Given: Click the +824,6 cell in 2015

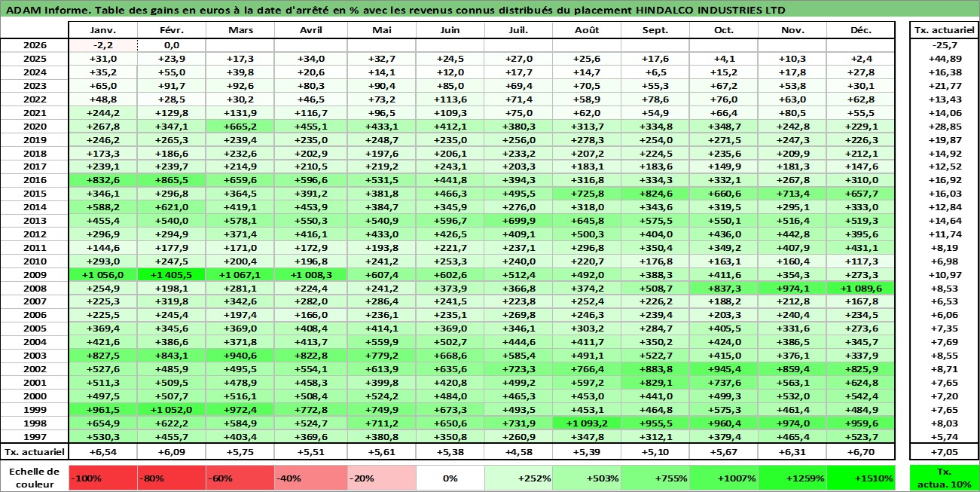Looking at the screenshot, I should click(x=655, y=194).
